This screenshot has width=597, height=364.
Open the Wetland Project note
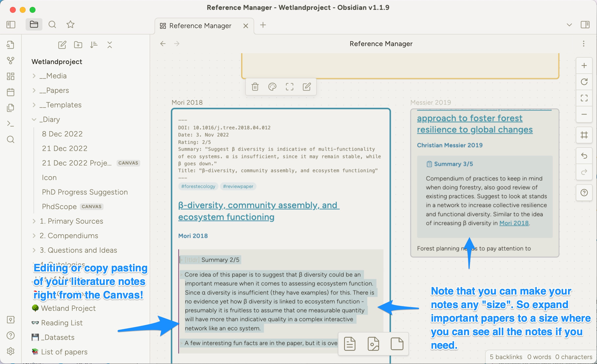coord(64,308)
